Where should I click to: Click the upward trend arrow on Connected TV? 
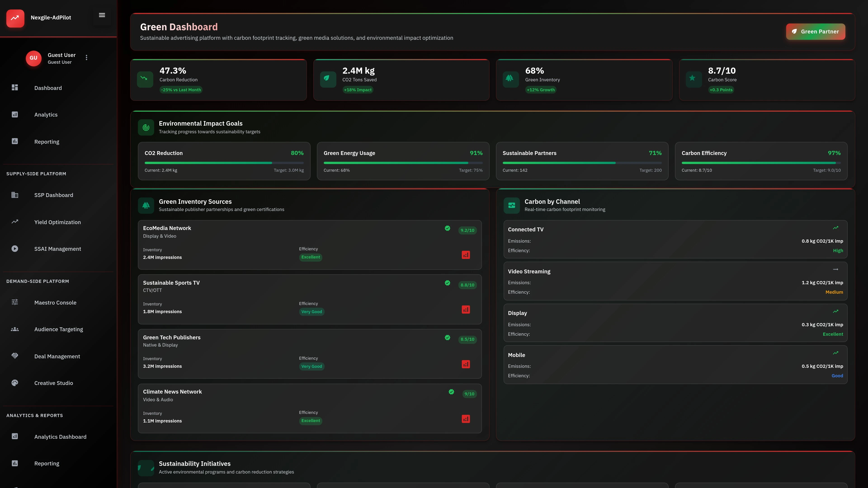(x=836, y=228)
